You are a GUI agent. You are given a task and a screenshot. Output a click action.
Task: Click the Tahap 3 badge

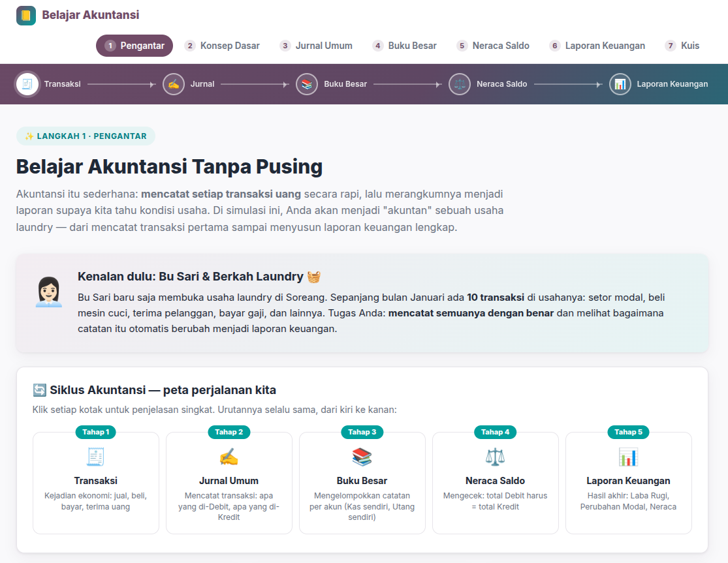tap(362, 433)
